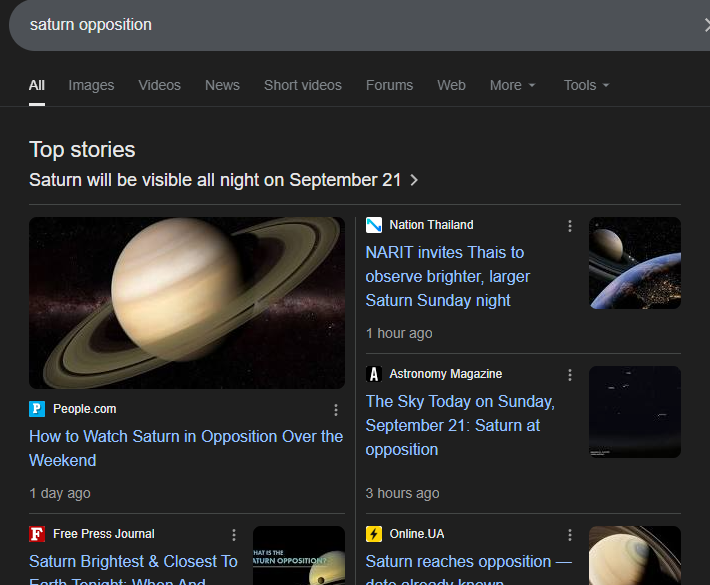The width and height of the screenshot is (710, 585).
Task: Expand Saturn visible all night headline chevron
Action: pos(414,180)
